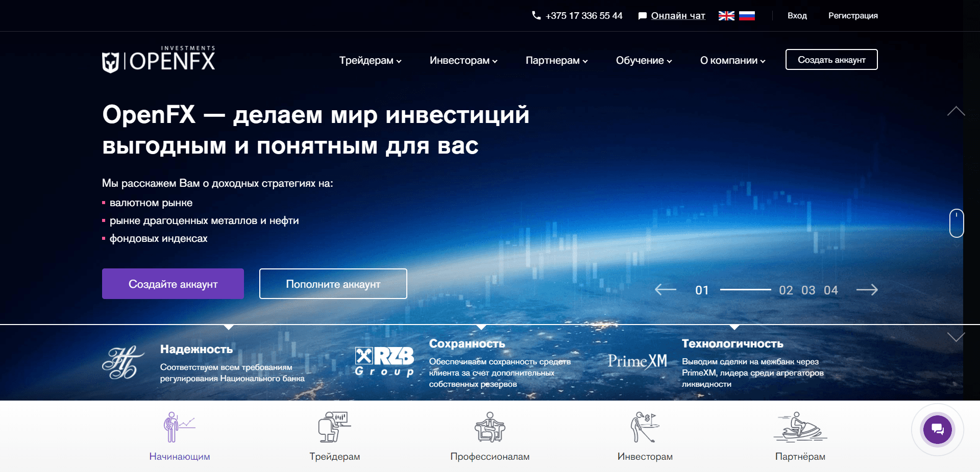
Task: Select the Начинающим person icon
Action: pyautogui.click(x=178, y=428)
